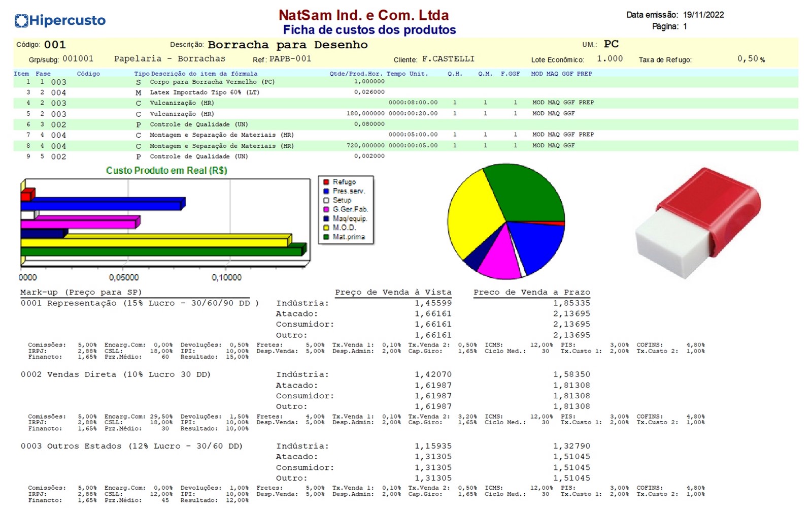This screenshot has height=508, width=812.
Task: Click the column header 'Descrição do item da fórmula'
Action: (204, 74)
